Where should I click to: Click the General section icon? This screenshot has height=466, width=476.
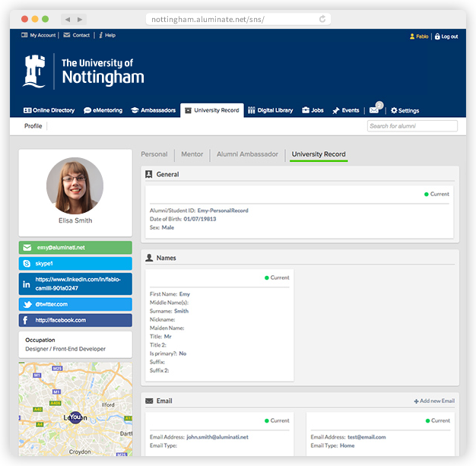point(149,174)
